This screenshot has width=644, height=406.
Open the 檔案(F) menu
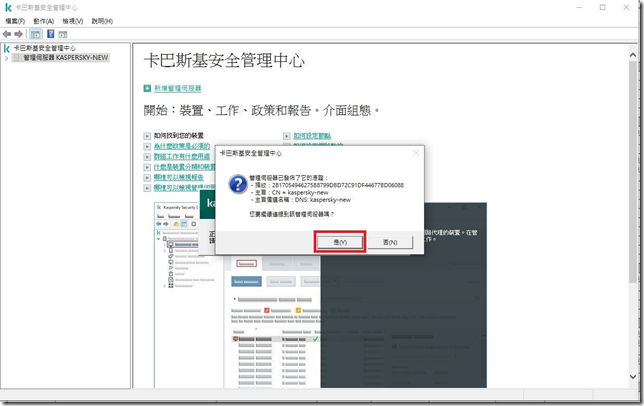15,20
